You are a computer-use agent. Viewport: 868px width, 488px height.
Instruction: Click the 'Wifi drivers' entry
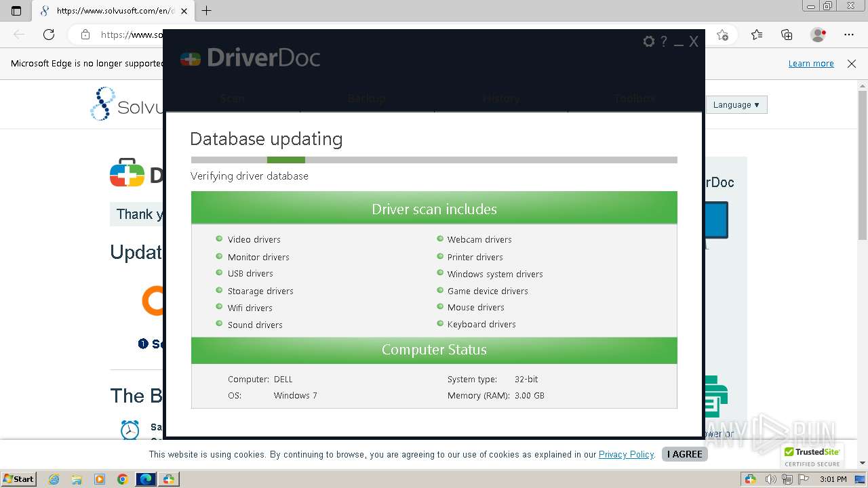point(250,308)
